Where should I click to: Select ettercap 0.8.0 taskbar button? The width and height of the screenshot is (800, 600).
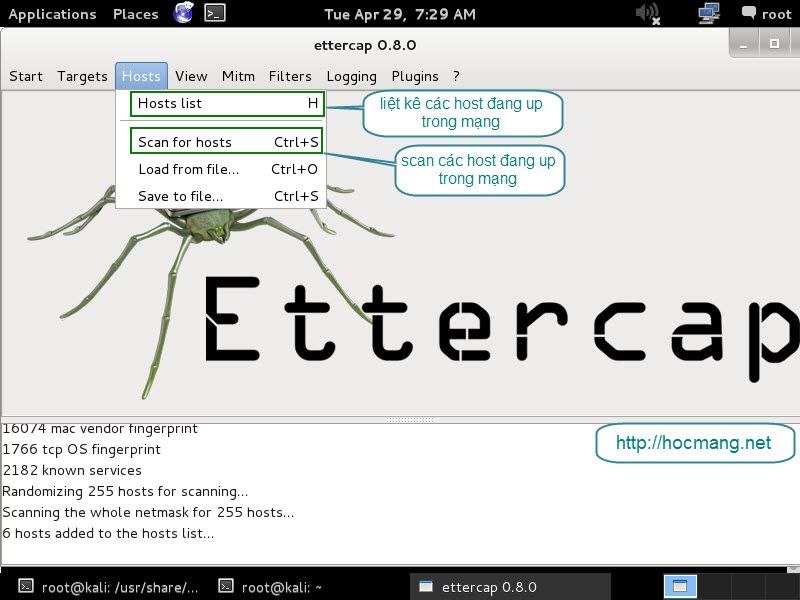pyautogui.click(x=510, y=587)
